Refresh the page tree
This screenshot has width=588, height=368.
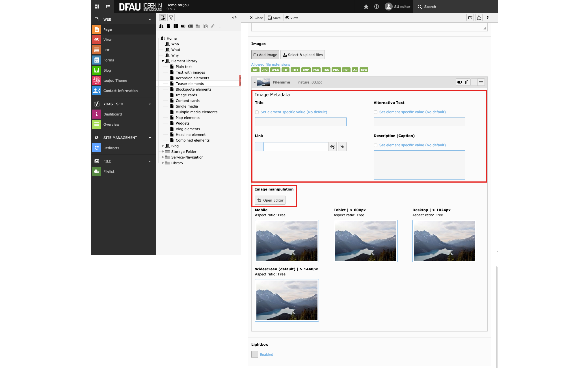coord(234,18)
